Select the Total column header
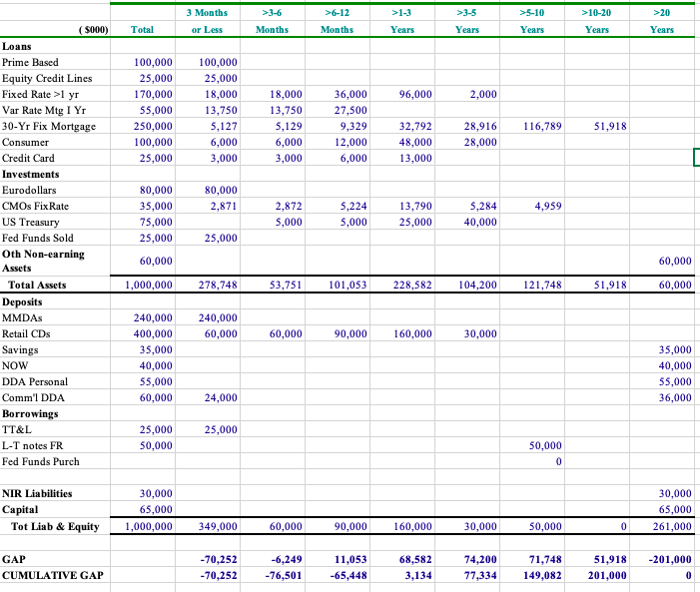The height and width of the screenshot is (592, 700). 142,30
